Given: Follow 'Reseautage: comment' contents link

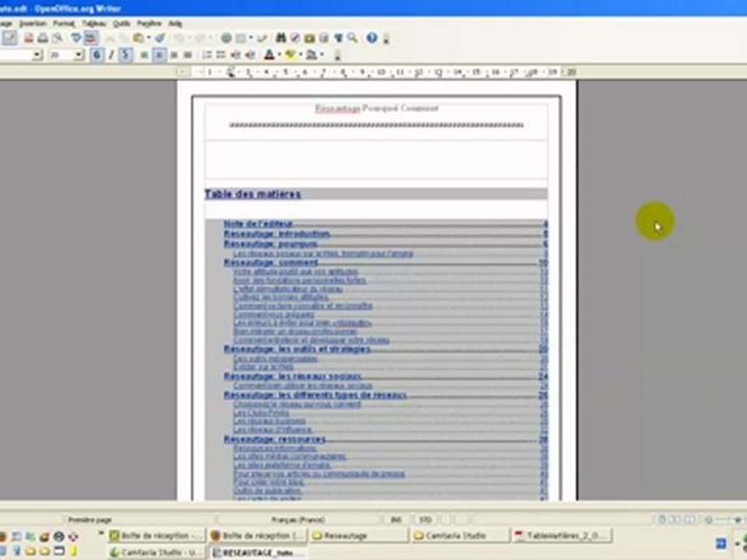Looking at the screenshot, I should tap(271, 262).
